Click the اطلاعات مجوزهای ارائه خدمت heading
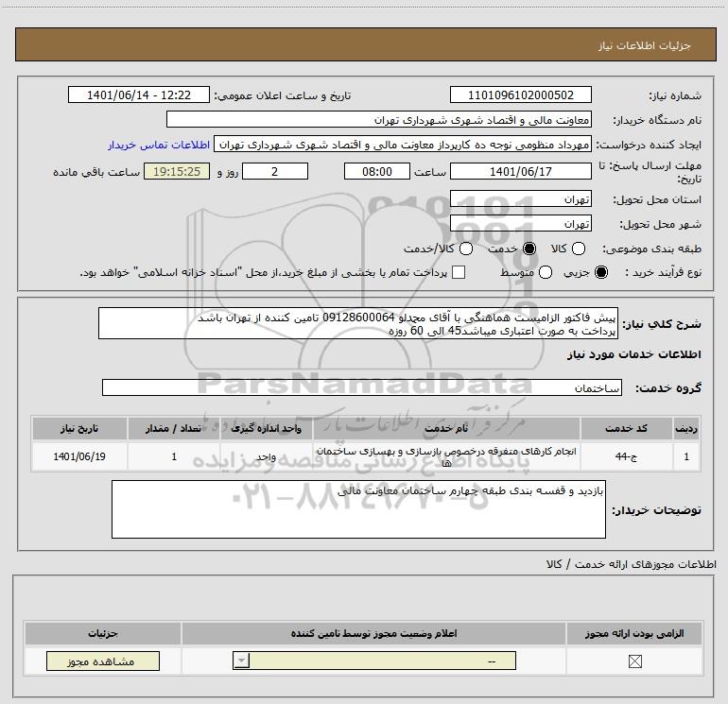Screen dimensions: 728x704 632,564
